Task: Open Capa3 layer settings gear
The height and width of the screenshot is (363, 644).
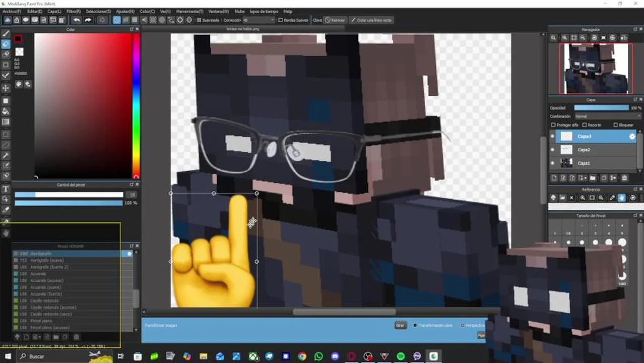Action: click(632, 136)
